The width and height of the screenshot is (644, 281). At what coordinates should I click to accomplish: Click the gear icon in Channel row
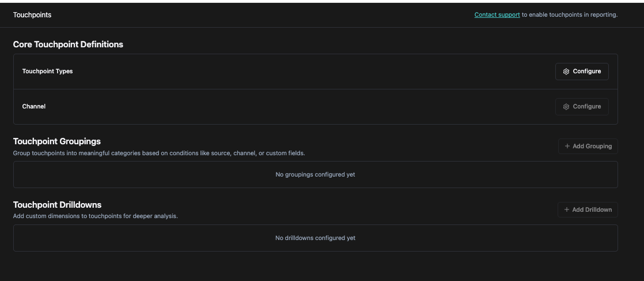566,107
